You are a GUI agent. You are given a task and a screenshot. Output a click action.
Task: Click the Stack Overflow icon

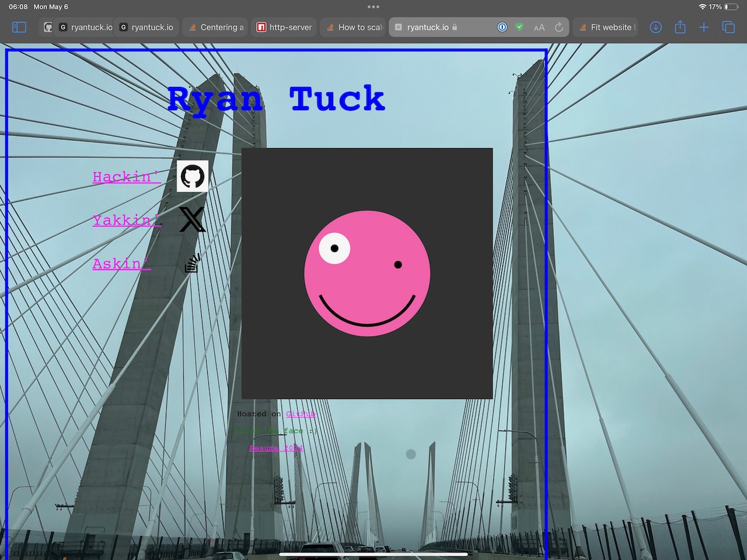(192, 263)
